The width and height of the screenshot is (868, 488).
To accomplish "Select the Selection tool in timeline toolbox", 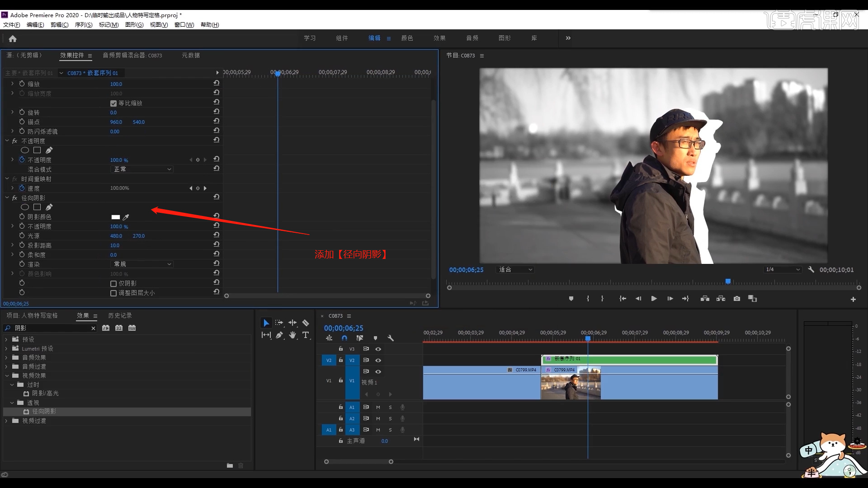I will click(266, 323).
